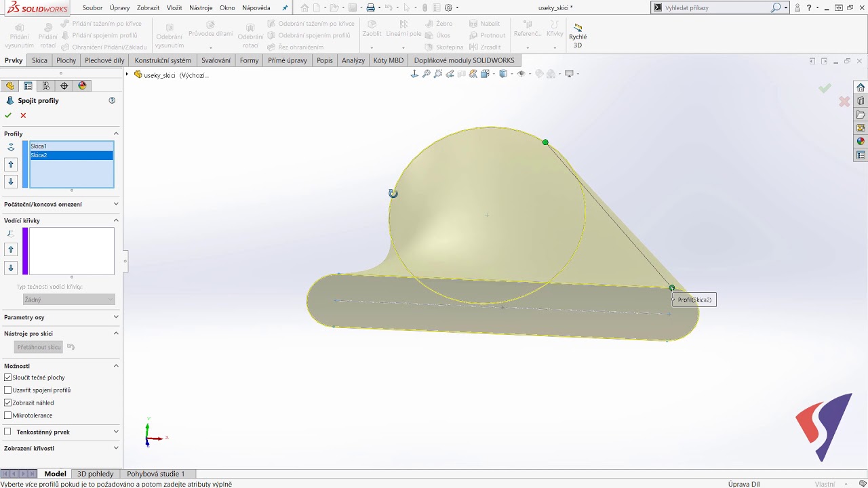Click the hide/show items eye icon
The height and width of the screenshot is (488, 868).
pos(522,74)
